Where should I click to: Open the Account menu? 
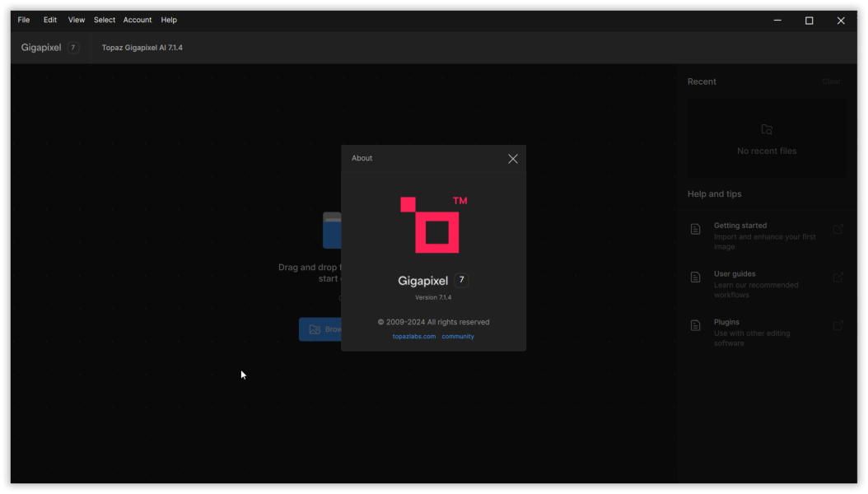138,20
